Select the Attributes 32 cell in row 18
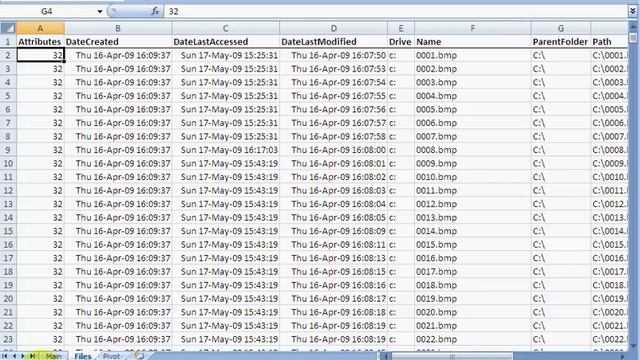Viewport: 640px width, 360px height. (x=40, y=271)
